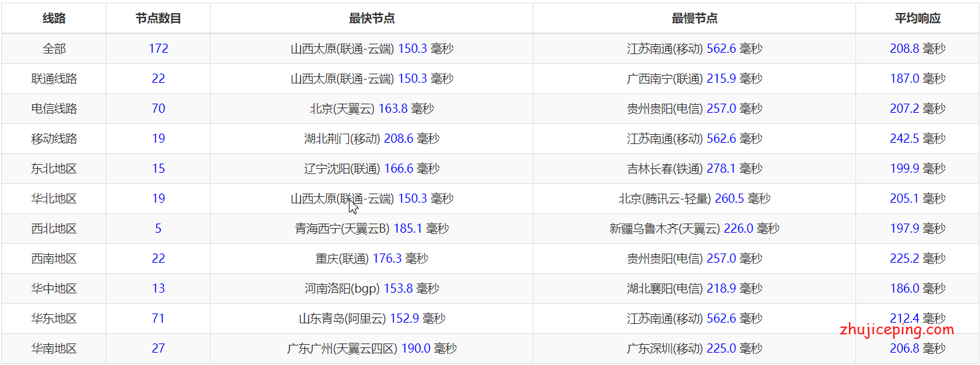Image resolution: width=980 pixels, height=365 pixels.
Task: Click 江苏南通(移动) 562.6 in 全部 row
Action: point(694,49)
